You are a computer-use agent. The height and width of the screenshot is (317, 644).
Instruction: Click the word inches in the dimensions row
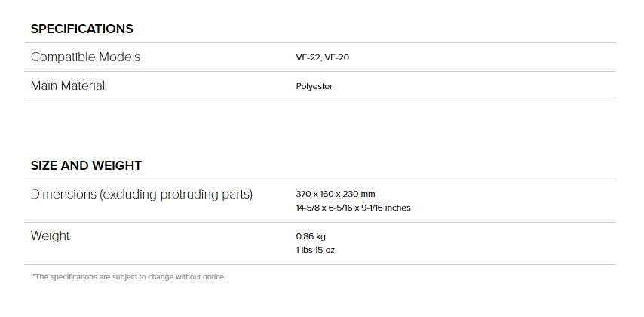(x=398, y=208)
